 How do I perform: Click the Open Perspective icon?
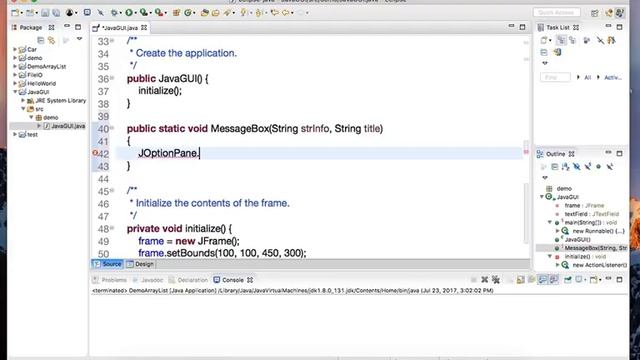[595, 13]
